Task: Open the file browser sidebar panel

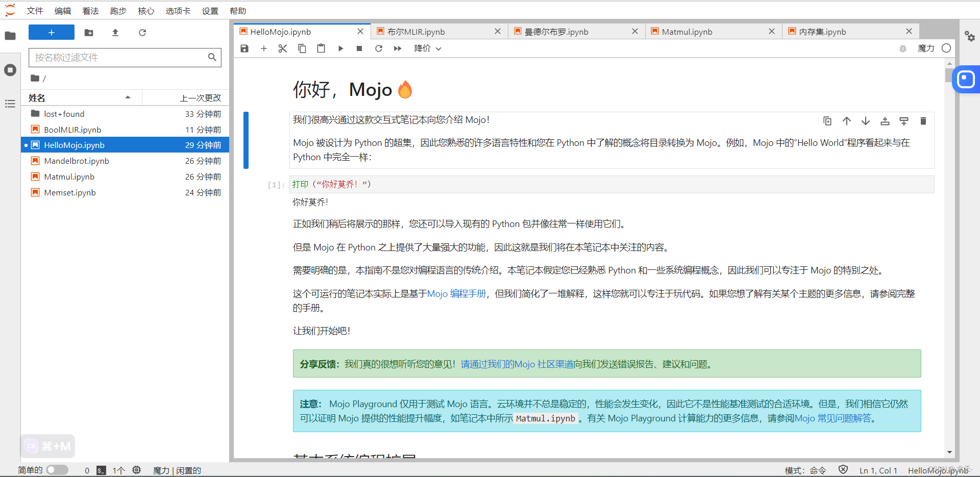Action: (x=10, y=36)
